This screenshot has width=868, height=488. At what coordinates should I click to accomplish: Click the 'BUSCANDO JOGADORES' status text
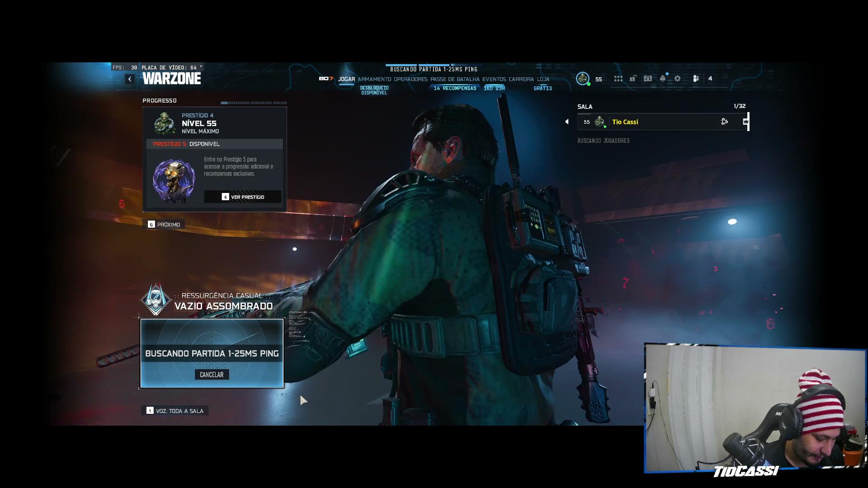pos(604,141)
